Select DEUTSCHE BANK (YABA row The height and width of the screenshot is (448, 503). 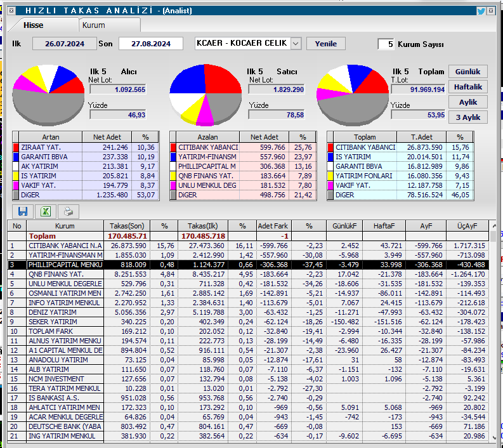click(248, 426)
